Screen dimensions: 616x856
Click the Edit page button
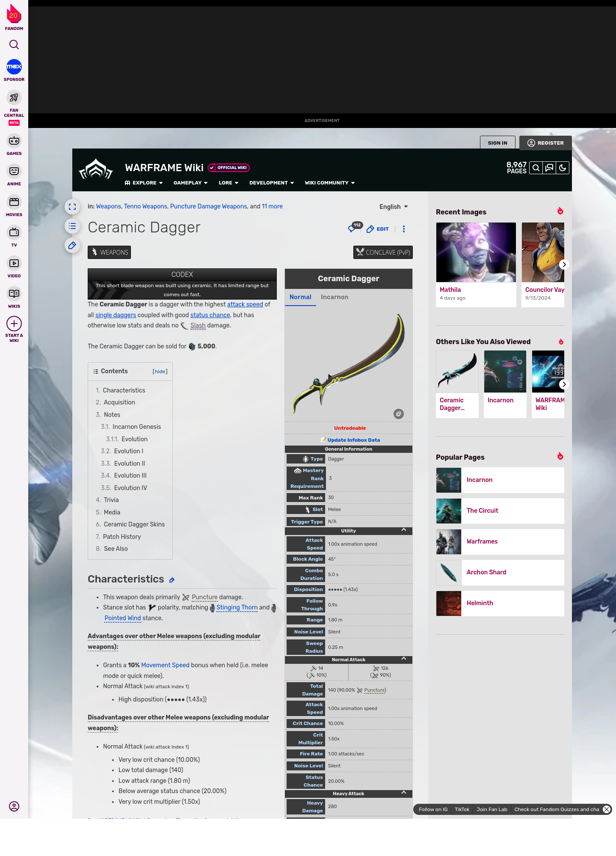point(378,229)
